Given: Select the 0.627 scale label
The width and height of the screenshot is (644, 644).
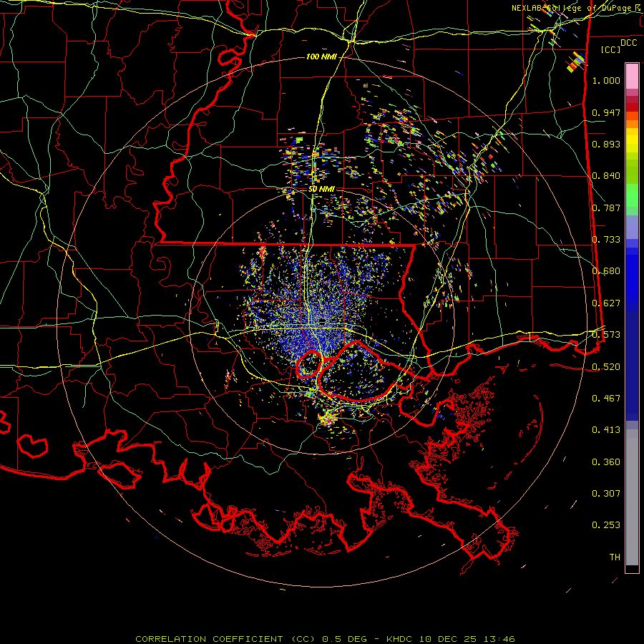Looking at the screenshot, I should click(x=606, y=303).
